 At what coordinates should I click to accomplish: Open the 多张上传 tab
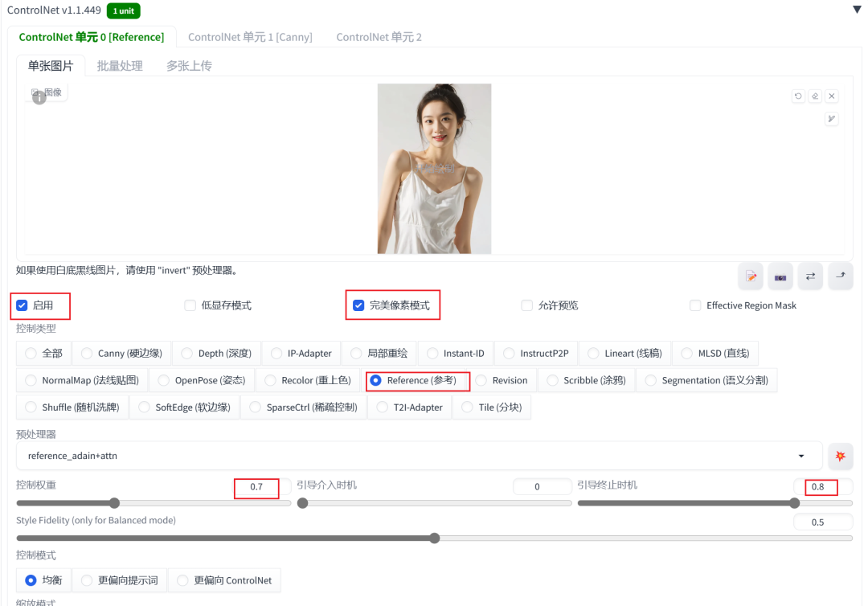point(189,66)
